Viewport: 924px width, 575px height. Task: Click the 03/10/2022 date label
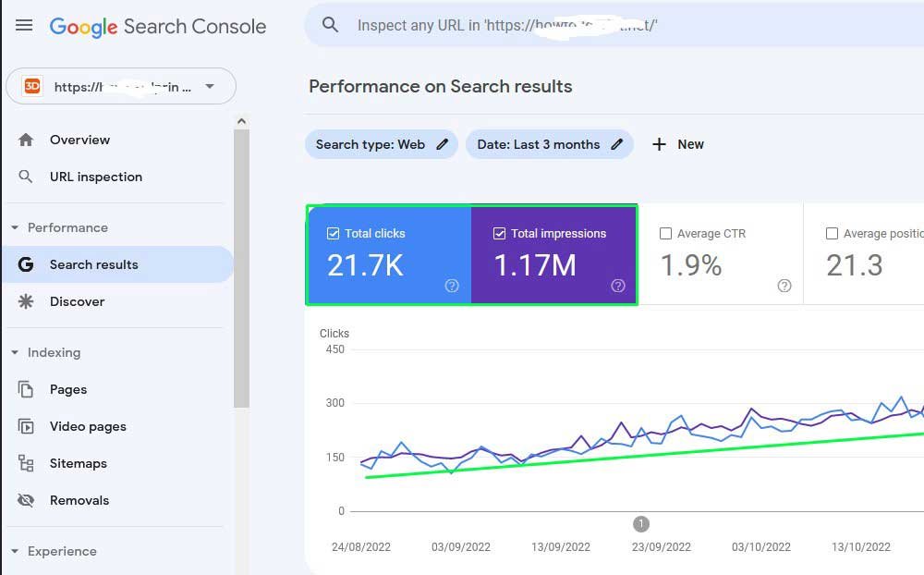(x=761, y=546)
